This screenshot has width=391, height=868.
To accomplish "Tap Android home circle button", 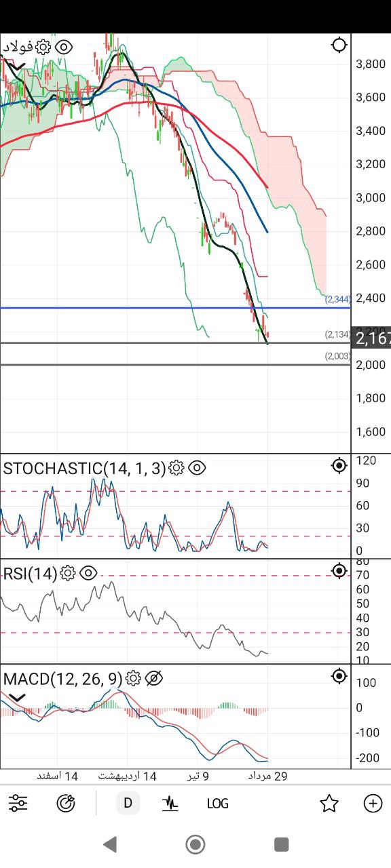I will (195, 844).
